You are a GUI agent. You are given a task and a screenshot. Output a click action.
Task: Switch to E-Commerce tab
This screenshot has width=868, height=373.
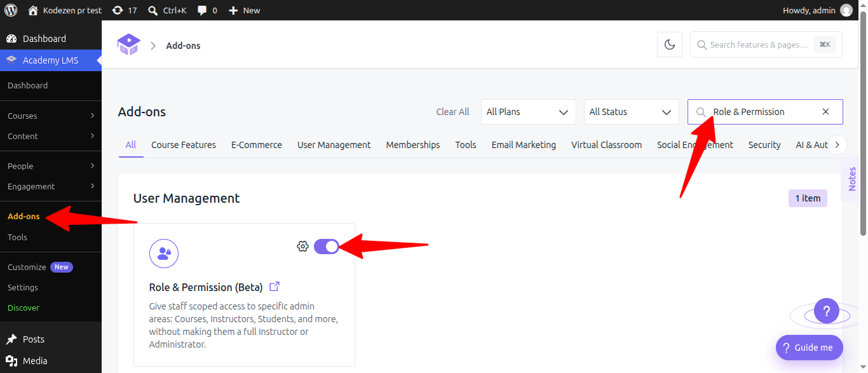[257, 145]
